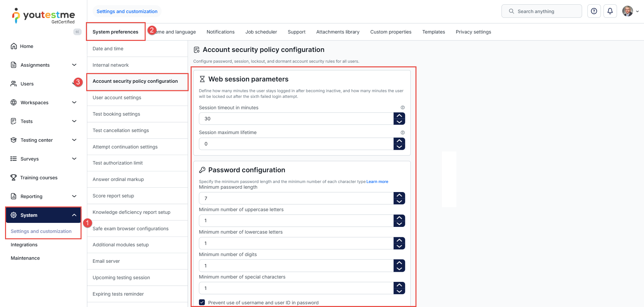Click Session timeout info icon
This screenshot has height=307, width=644.
click(x=402, y=108)
